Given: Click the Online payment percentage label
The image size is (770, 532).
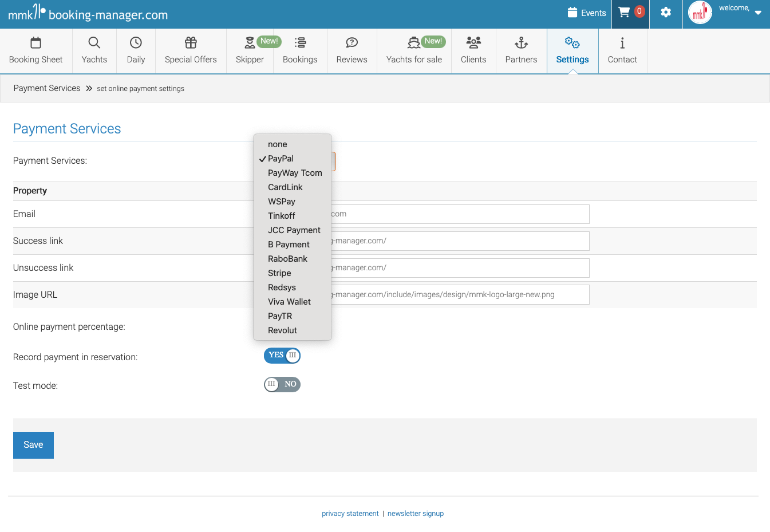Looking at the screenshot, I should point(69,327).
